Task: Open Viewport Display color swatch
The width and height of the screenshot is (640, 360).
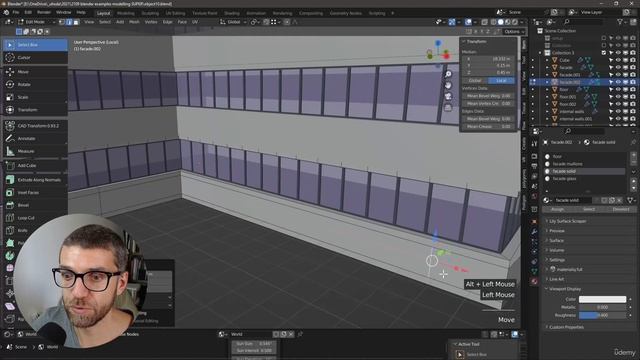Action: tap(602, 299)
